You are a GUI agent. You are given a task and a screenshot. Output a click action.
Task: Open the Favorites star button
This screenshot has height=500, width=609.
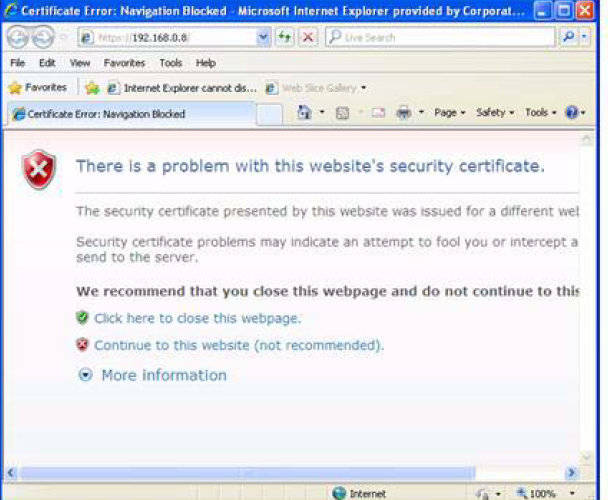click(37, 88)
